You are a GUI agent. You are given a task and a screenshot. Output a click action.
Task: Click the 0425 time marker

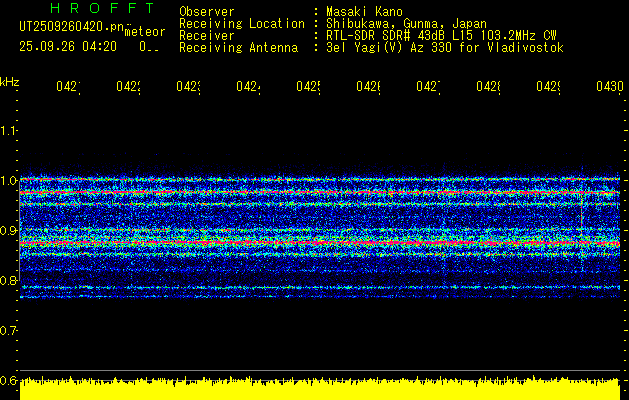[308, 86]
